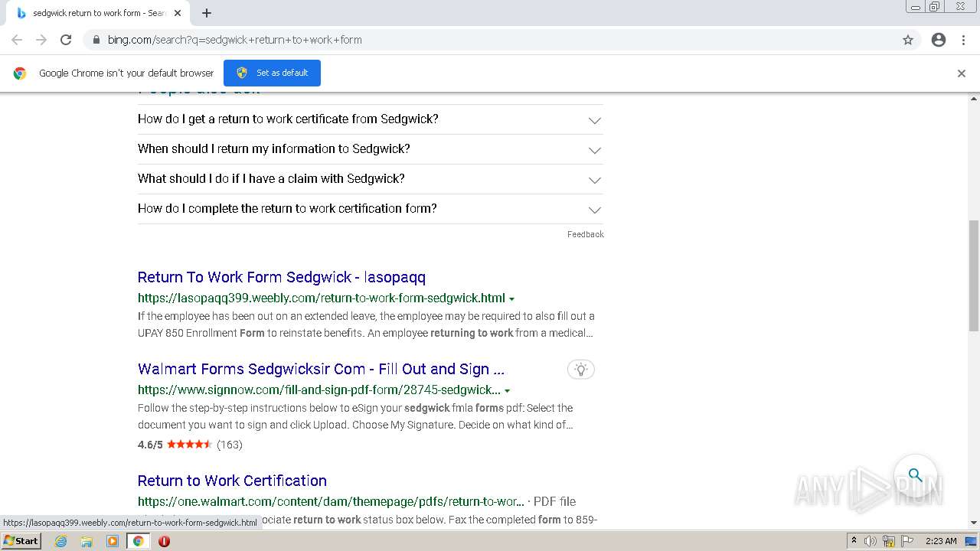Open a new browser tab
Viewport: 980px width, 551px height.
(207, 13)
